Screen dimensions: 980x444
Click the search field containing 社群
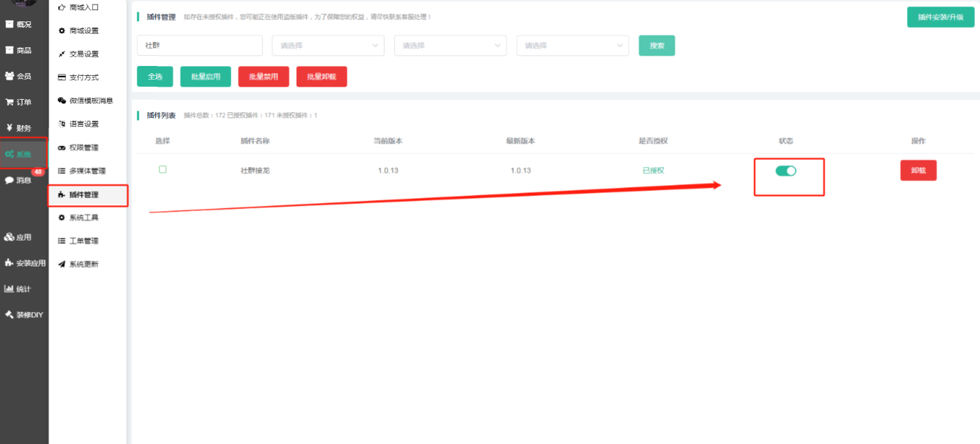coord(199,46)
